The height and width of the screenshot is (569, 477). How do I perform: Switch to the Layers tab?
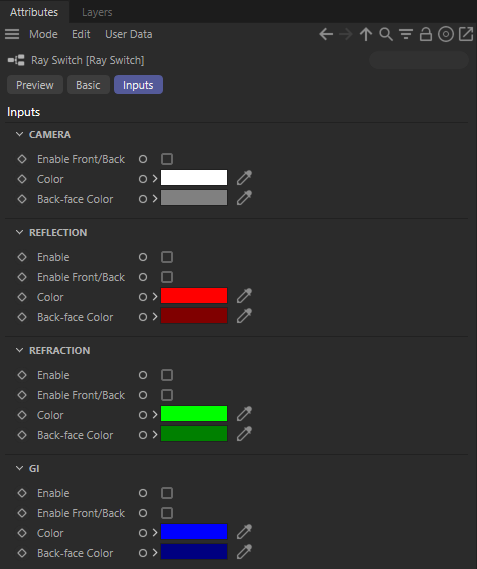[97, 12]
